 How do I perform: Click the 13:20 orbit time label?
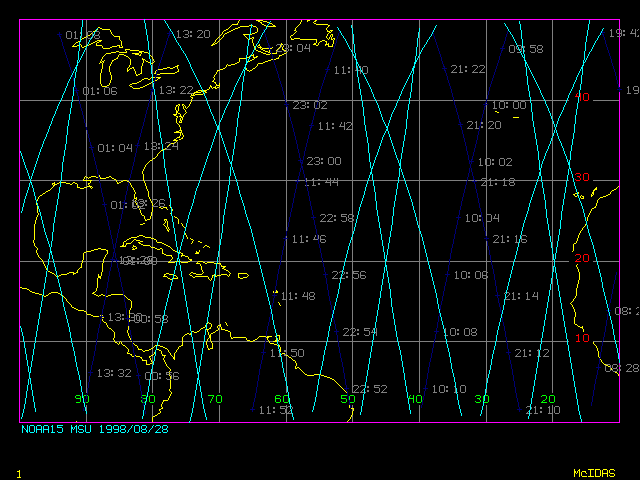(x=193, y=34)
